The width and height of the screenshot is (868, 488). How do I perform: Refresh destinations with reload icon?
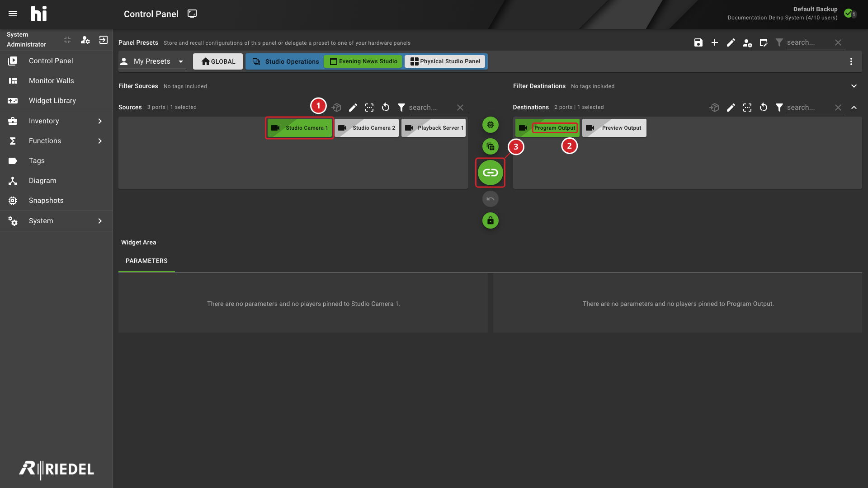click(x=764, y=108)
